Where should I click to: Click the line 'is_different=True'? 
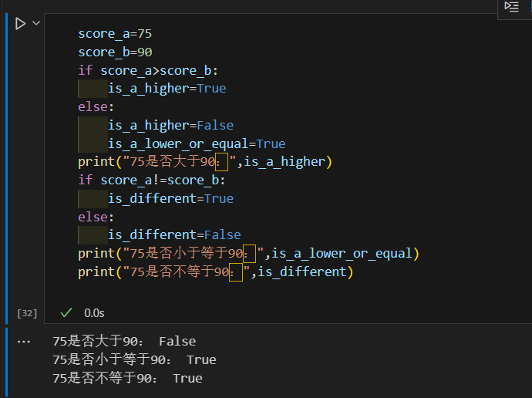(170, 198)
